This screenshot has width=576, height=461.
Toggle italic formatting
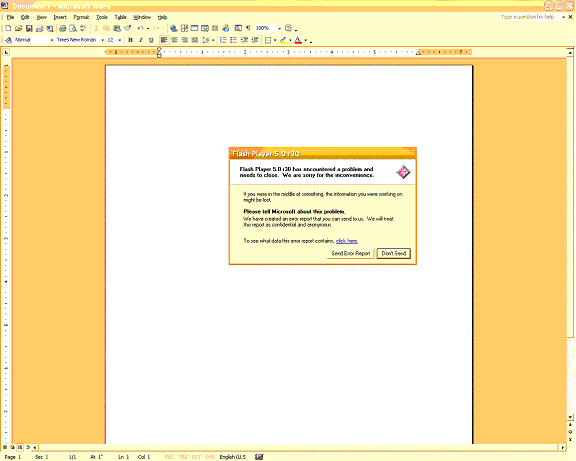click(141, 40)
